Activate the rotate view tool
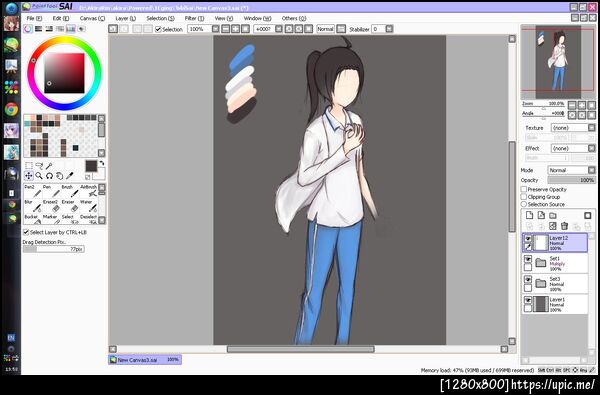 click(x=49, y=176)
